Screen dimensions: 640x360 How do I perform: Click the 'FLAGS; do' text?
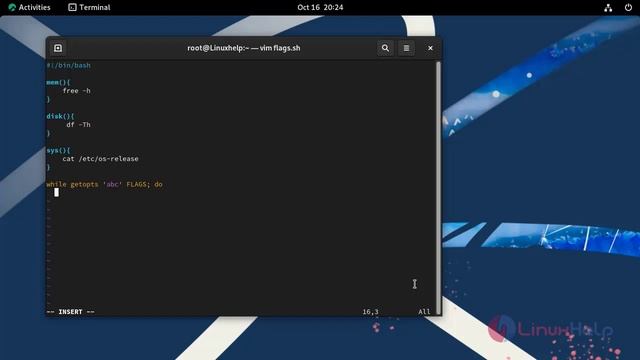144,184
